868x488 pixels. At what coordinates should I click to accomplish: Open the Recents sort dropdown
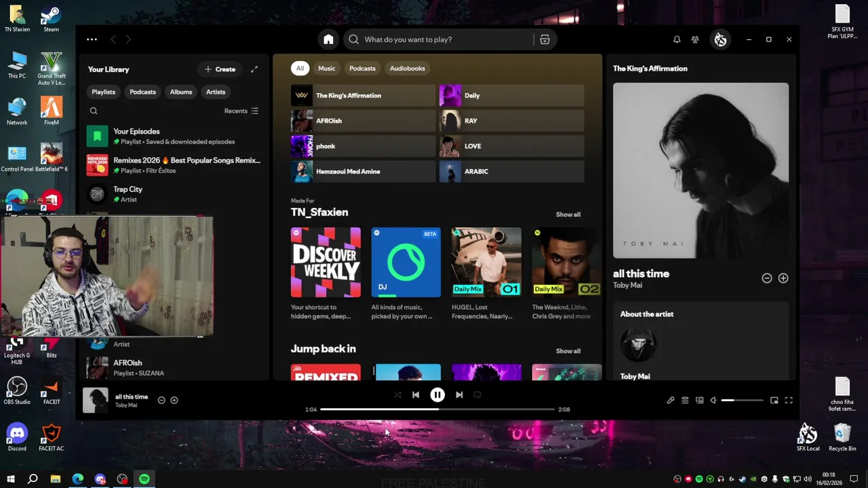[x=241, y=111]
